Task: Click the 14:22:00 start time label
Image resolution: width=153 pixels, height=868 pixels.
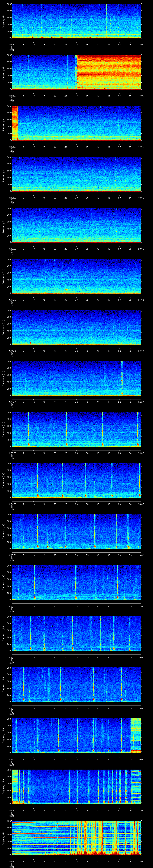Action: [12, 402]
